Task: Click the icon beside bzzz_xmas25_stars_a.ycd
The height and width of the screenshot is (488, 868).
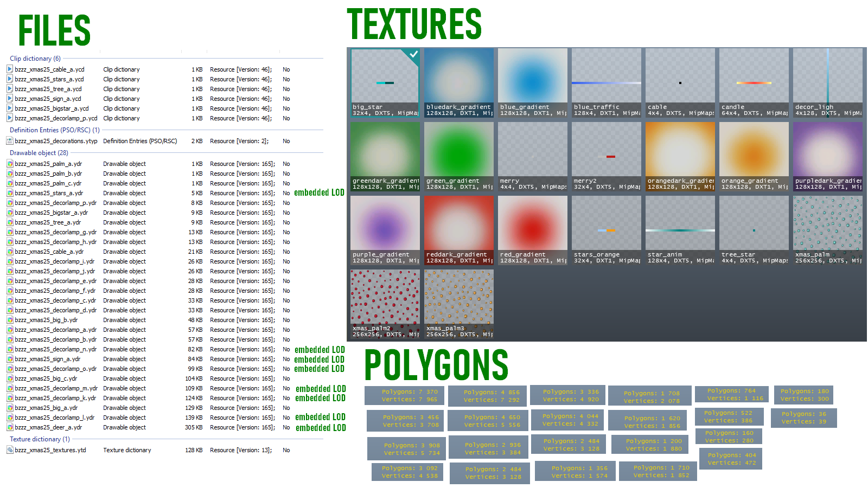Action: point(10,79)
